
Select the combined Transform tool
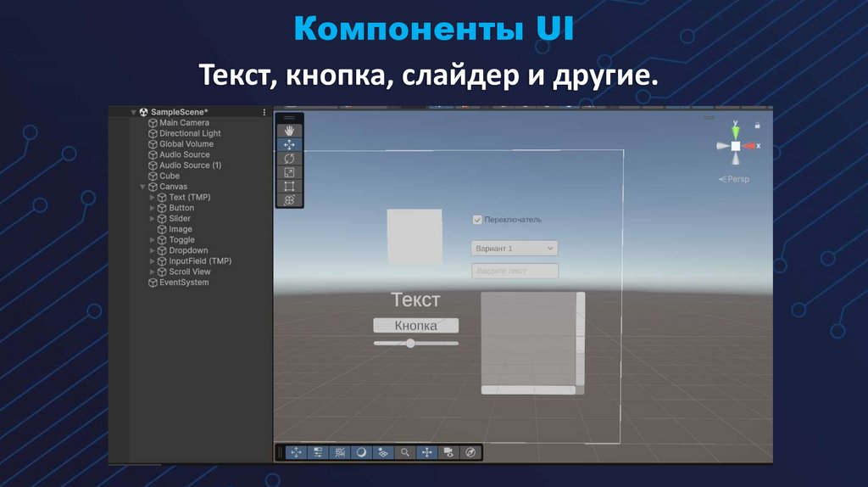(x=289, y=200)
